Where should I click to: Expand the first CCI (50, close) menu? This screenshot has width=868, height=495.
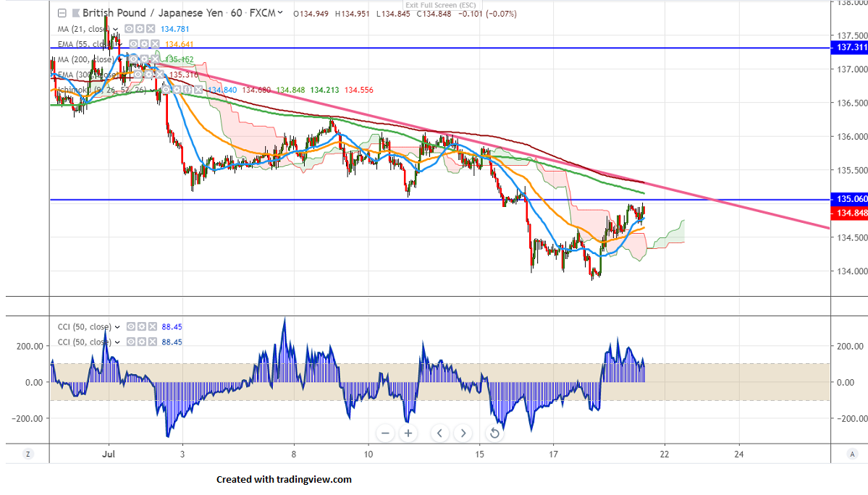click(x=117, y=327)
